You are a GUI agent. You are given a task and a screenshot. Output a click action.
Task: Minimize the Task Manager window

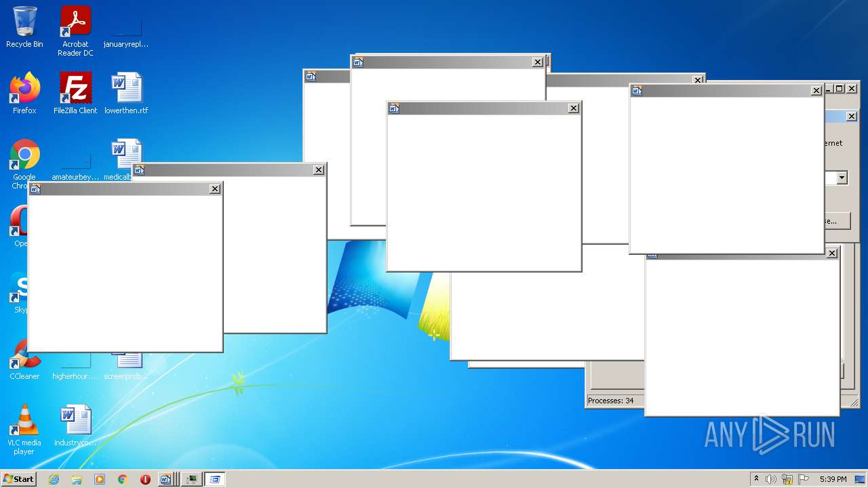click(827, 89)
